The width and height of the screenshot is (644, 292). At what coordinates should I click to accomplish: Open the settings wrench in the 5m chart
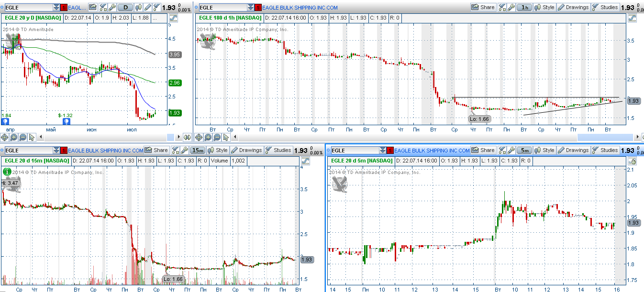pyautogui.click(x=512, y=150)
